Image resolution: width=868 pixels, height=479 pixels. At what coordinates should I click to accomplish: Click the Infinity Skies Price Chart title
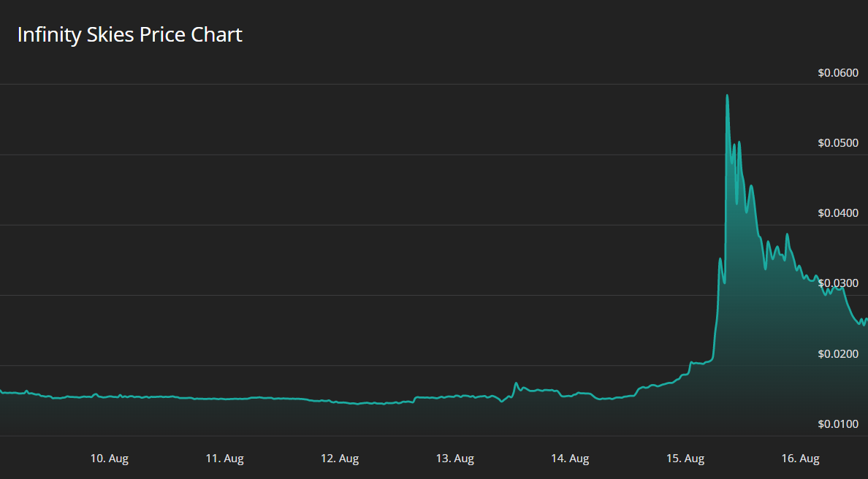coord(129,34)
